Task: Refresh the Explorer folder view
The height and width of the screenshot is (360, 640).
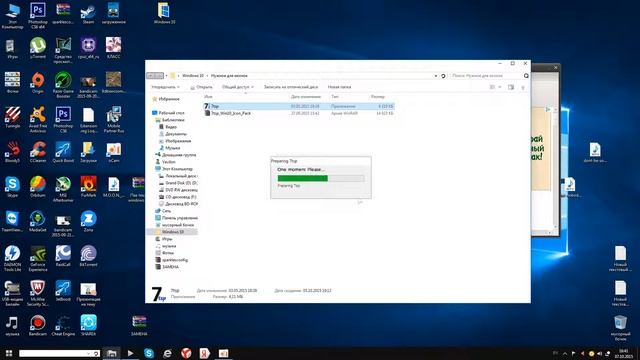Action: pos(443,76)
